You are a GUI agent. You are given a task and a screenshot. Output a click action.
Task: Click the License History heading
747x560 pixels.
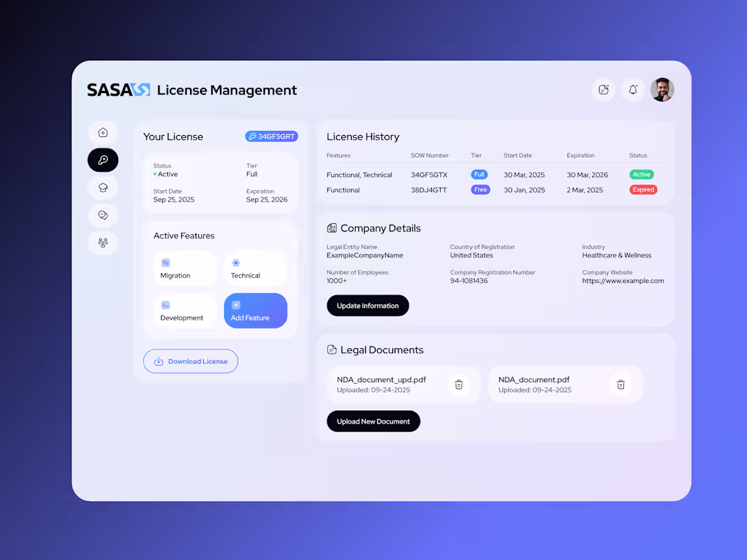[x=363, y=136]
